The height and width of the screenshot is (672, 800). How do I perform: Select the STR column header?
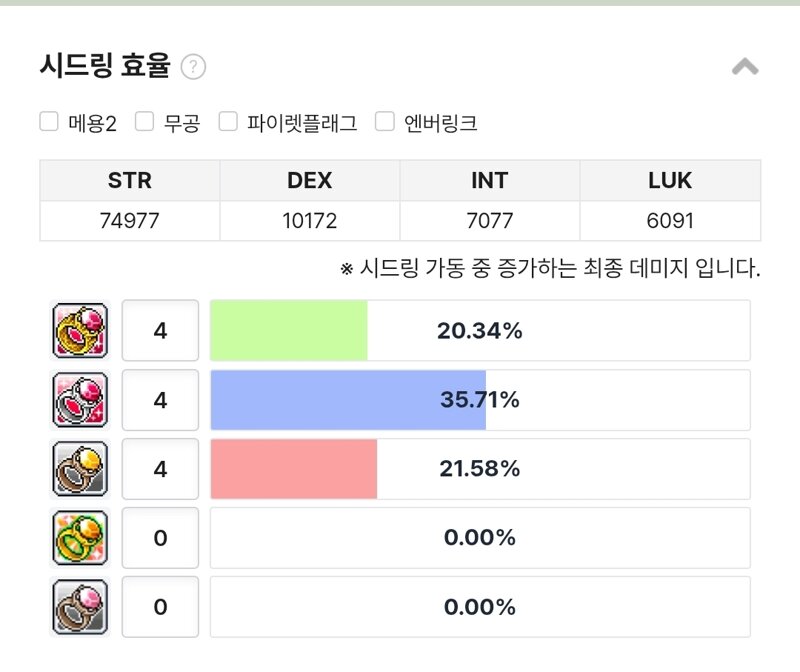coord(130,180)
